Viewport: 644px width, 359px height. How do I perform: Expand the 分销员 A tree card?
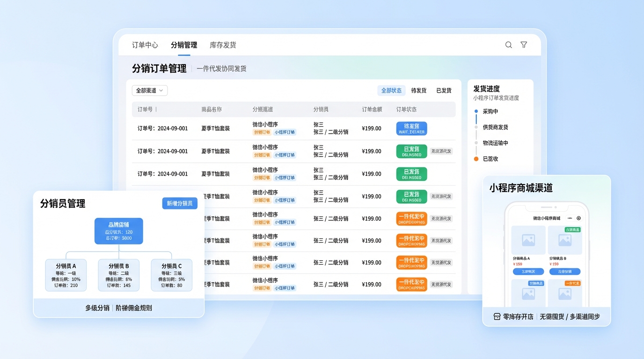pos(66,275)
